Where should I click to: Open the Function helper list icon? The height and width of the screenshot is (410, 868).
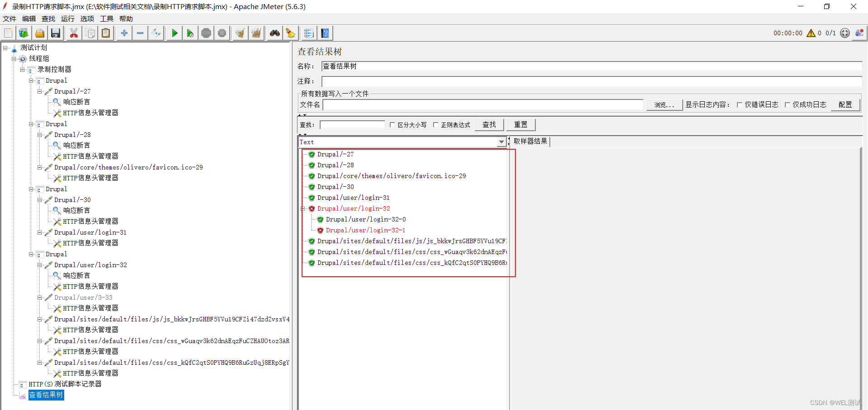click(309, 33)
